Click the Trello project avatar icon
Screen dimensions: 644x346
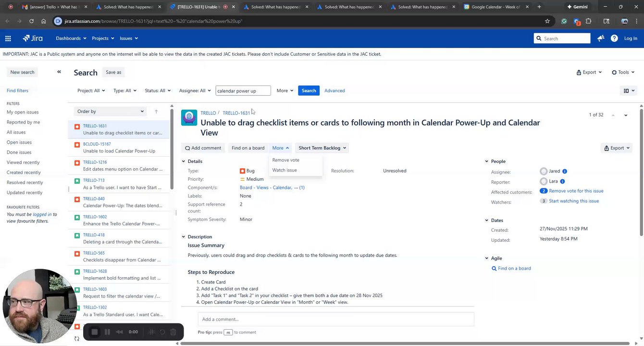click(x=189, y=118)
